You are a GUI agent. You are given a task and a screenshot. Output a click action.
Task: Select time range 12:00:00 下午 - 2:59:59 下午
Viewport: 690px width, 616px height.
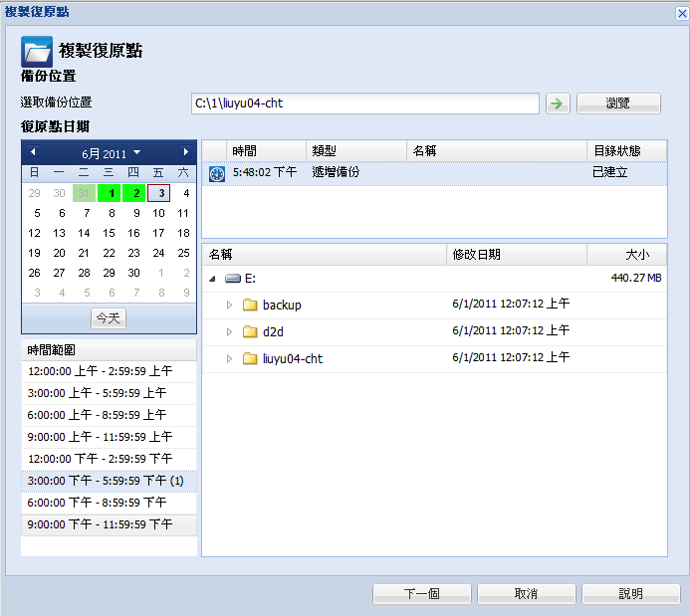(109, 459)
